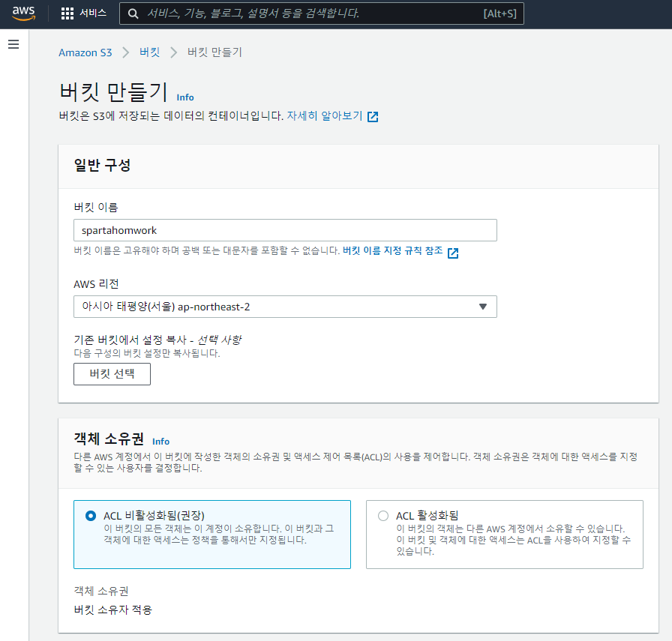672x641 pixels.
Task: Open 버킷 이름 지정 규칙 참조 link
Action: coord(392,250)
